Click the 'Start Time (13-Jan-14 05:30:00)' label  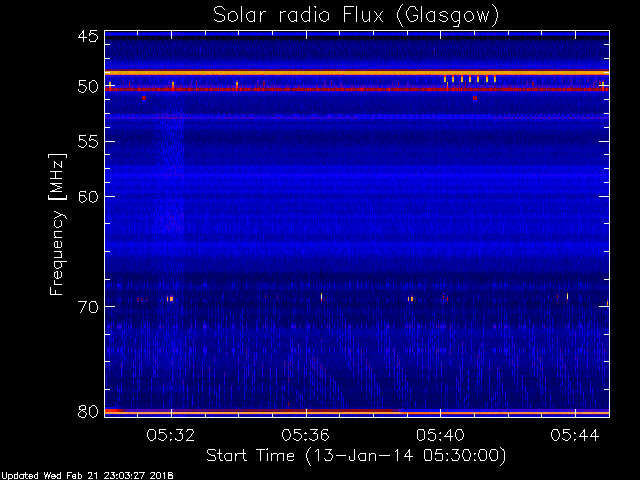356,456
